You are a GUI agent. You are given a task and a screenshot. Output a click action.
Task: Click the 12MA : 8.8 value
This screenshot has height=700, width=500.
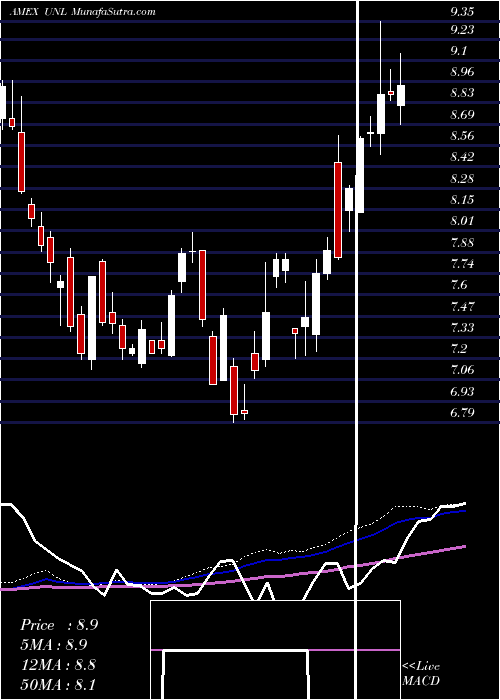click(x=57, y=665)
